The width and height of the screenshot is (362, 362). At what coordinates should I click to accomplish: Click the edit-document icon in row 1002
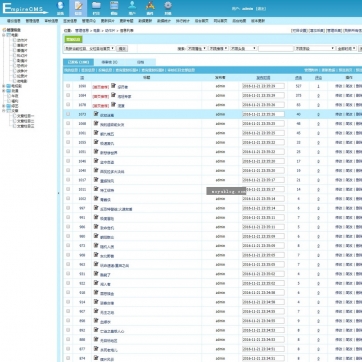(96, 198)
